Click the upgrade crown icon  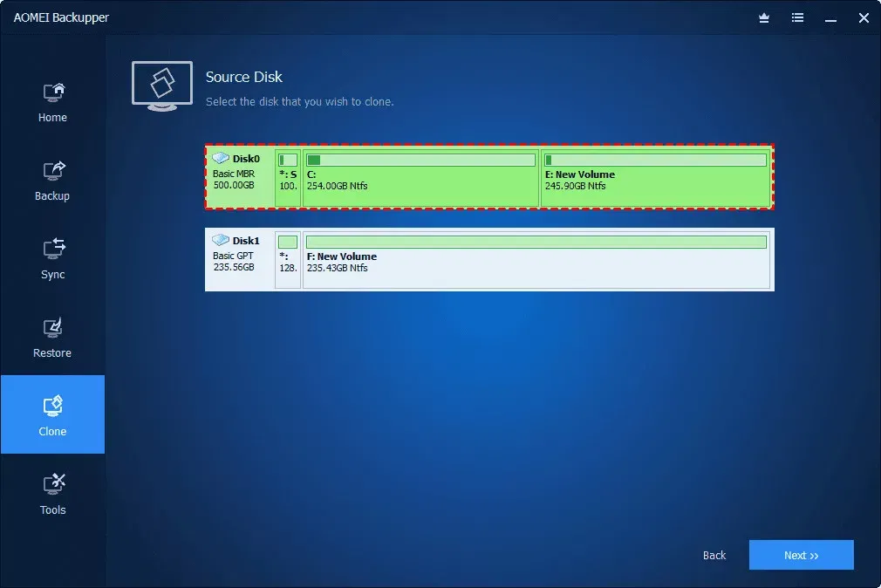(763, 18)
